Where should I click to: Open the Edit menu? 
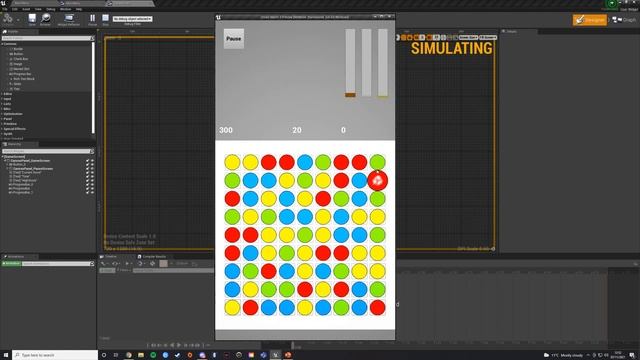coord(15,9)
